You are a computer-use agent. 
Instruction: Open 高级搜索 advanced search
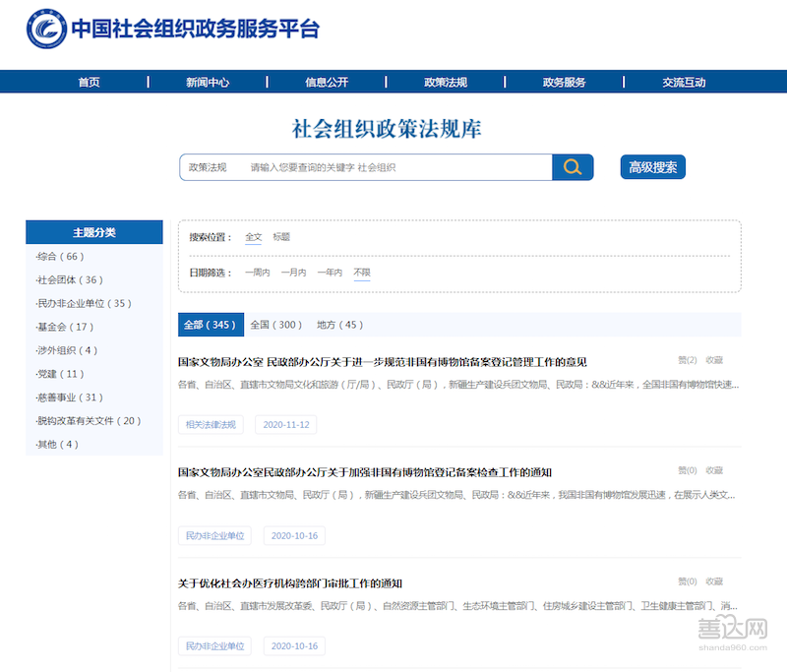(x=653, y=167)
